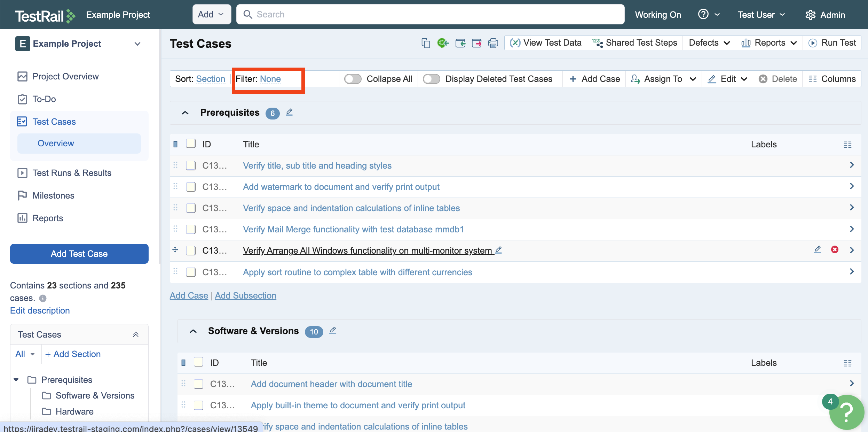Click the copy test cases icon

[x=426, y=43]
